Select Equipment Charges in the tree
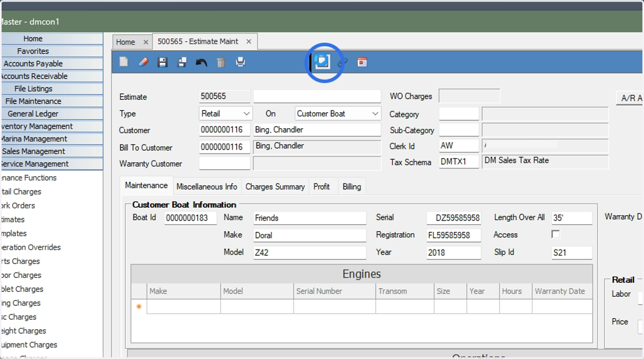 28,345
